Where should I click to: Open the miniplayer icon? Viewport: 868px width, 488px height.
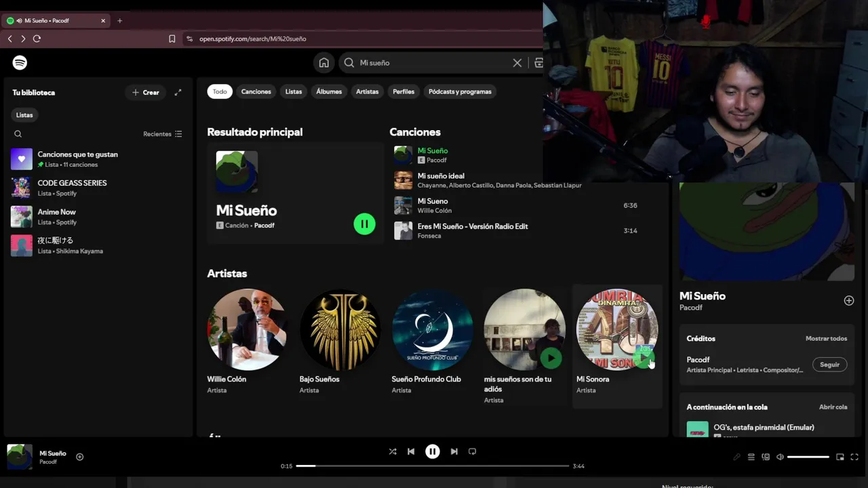coord(840,457)
